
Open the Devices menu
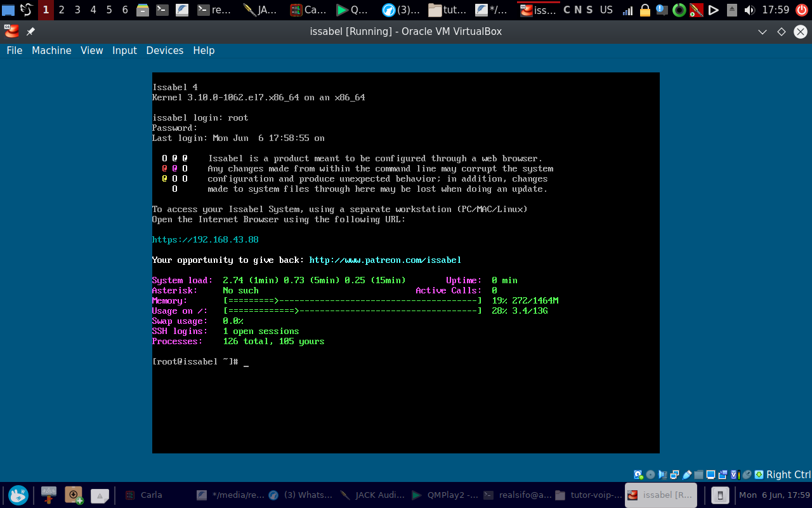(x=164, y=51)
